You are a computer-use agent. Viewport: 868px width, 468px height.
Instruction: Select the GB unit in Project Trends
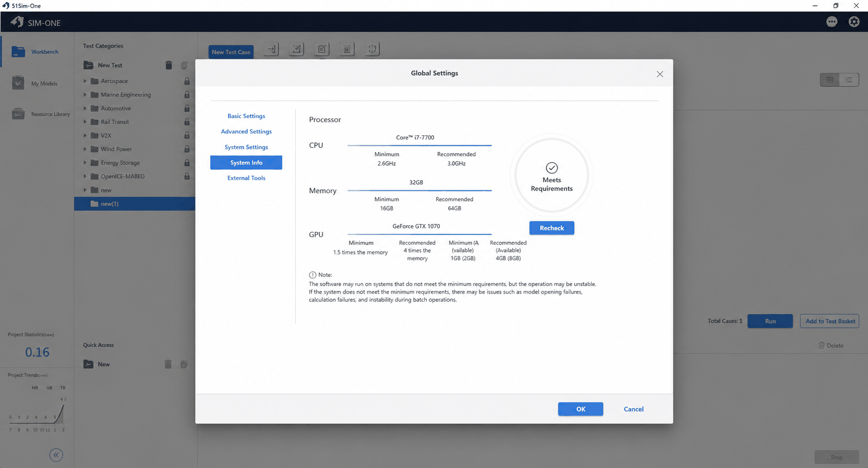49,388
